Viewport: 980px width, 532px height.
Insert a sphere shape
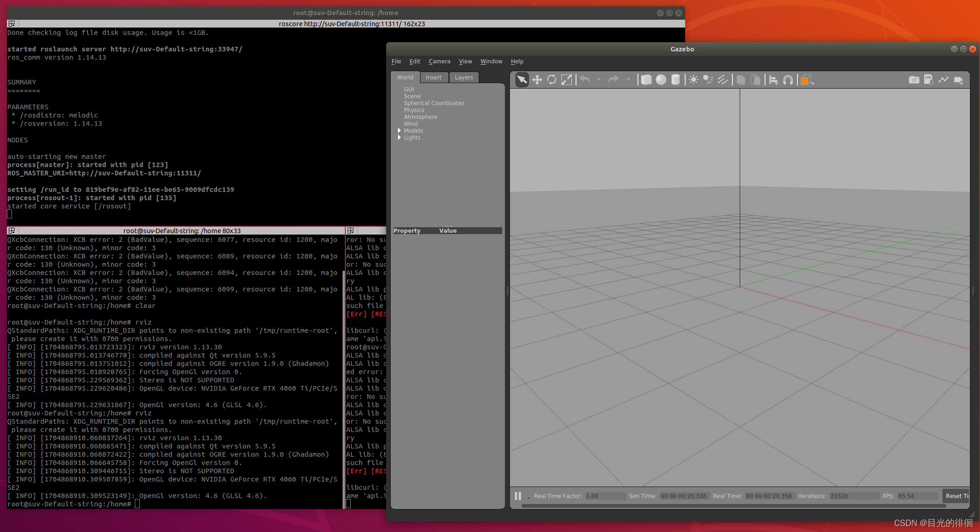point(661,80)
